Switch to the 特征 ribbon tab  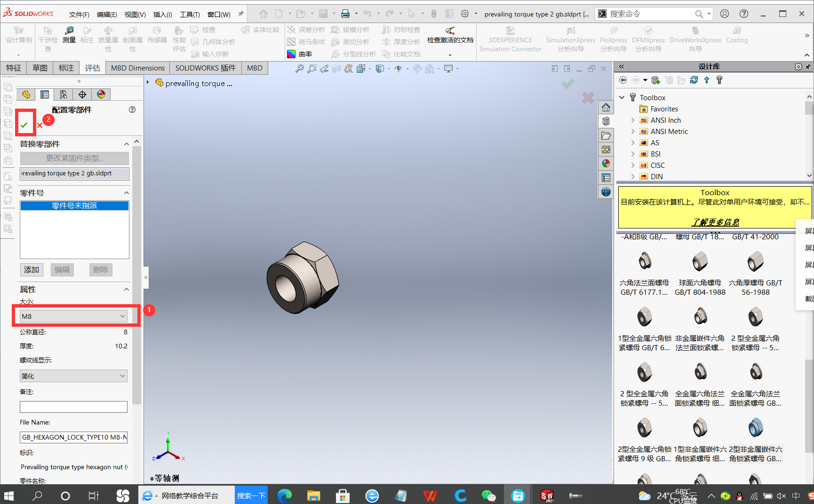(x=14, y=68)
